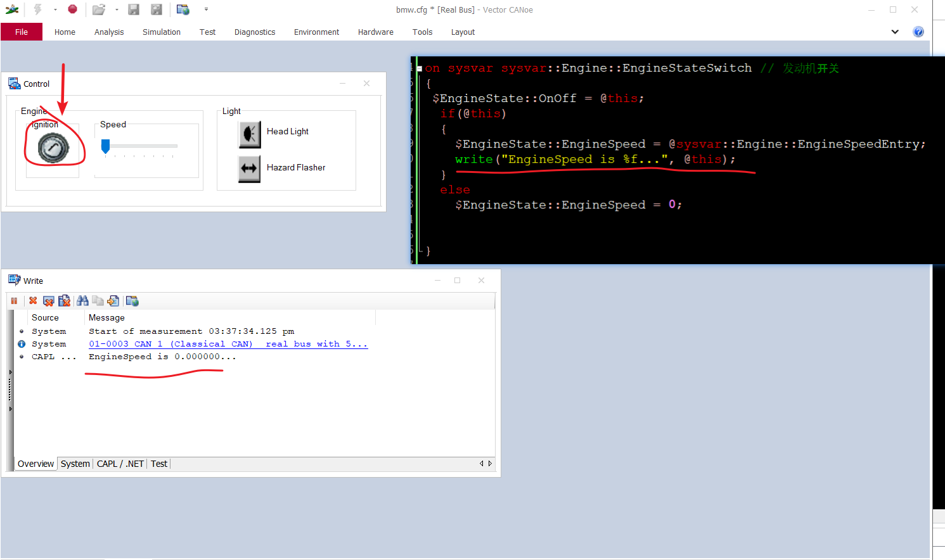Screen dimensions: 945x560
Task: Click the clear window icon in Write toolbar
Action: point(48,301)
